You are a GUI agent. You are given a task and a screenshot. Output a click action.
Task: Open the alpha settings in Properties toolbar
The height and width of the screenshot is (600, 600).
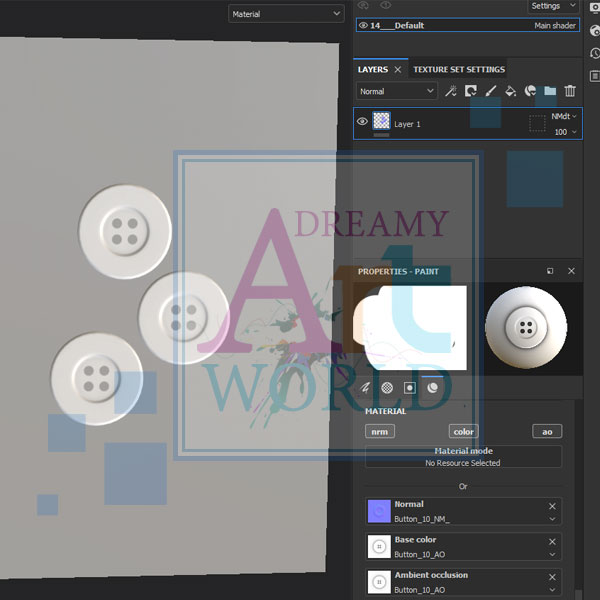[387, 387]
